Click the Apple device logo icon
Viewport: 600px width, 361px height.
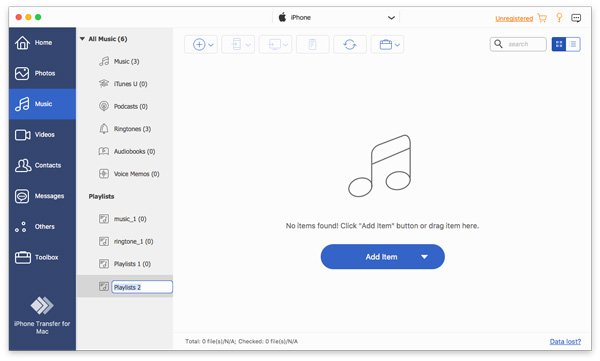coord(282,17)
